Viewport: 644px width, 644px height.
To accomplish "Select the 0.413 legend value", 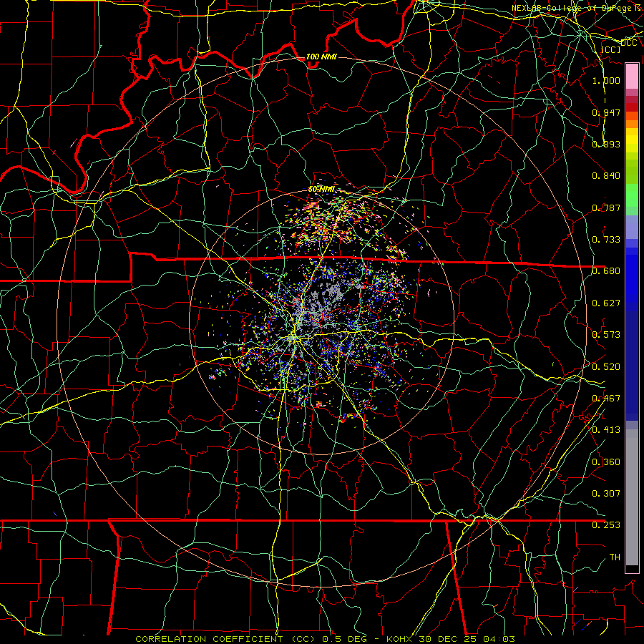I will click(606, 429).
